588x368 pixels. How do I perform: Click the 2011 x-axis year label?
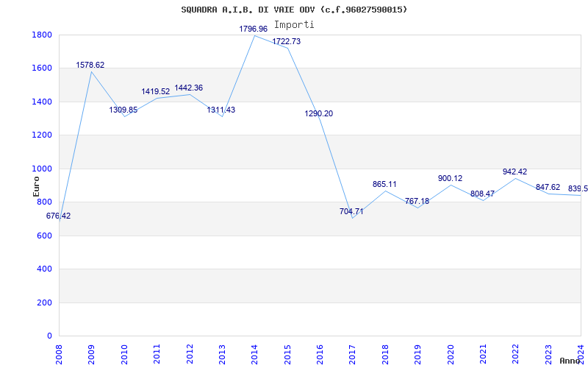(x=157, y=354)
